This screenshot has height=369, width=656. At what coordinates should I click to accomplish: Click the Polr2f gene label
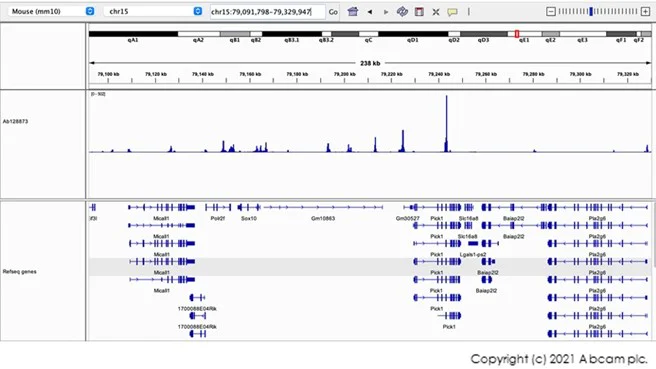[x=218, y=218]
